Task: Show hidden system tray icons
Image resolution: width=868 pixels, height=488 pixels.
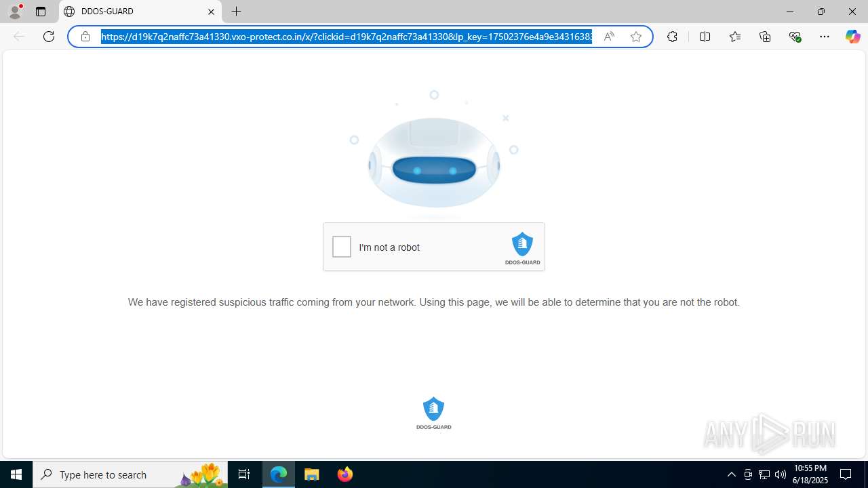Action: tap(731, 474)
